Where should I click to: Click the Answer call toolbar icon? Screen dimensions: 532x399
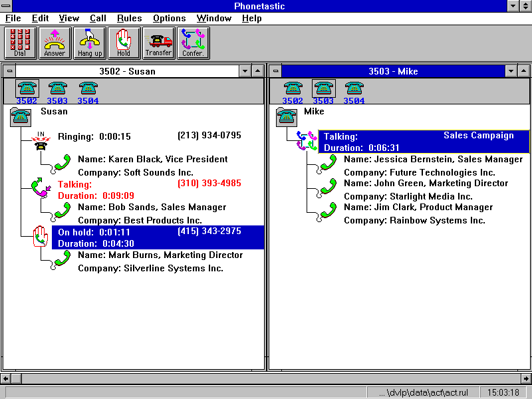55,43
